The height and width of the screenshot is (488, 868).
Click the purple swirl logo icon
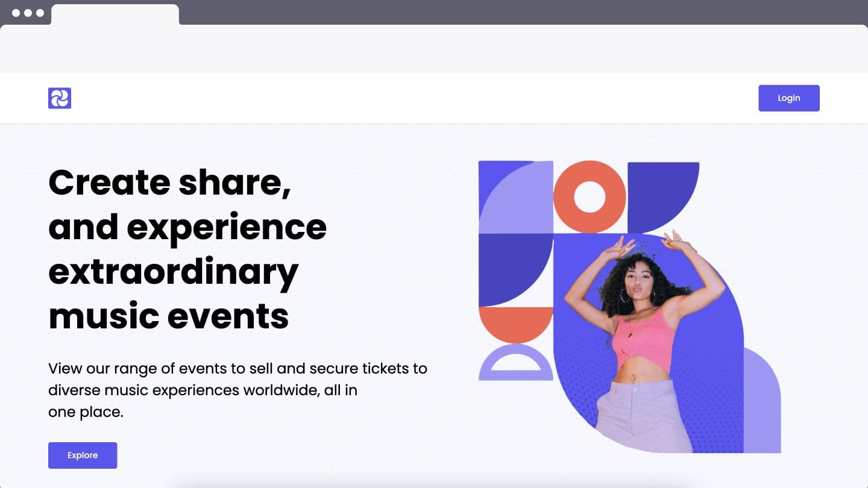[x=60, y=98]
